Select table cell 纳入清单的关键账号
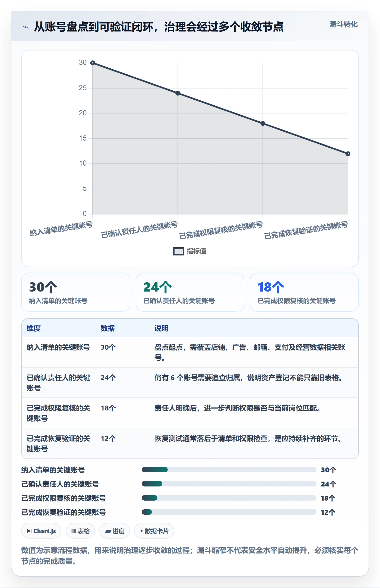Viewport: 380px width, 588px height. click(58, 347)
